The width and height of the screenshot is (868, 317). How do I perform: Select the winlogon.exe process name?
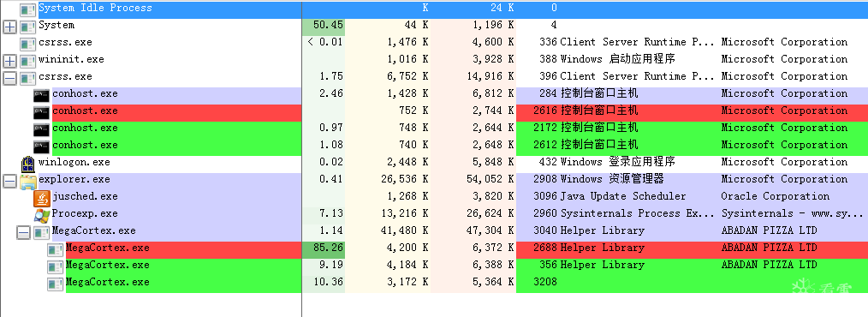[x=74, y=163]
